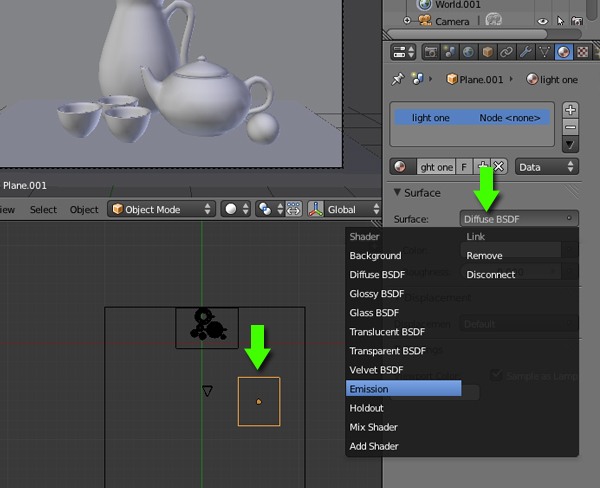Choose Emission from the shader list
The width and height of the screenshot is (600, 488).
coord(404,389)
